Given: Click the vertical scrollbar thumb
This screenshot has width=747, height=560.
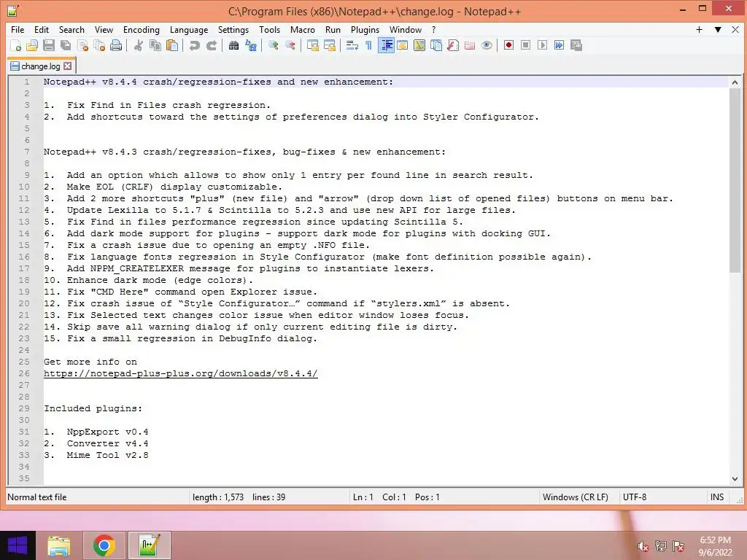Looking at the screenshot, I should tap(735, 180).
